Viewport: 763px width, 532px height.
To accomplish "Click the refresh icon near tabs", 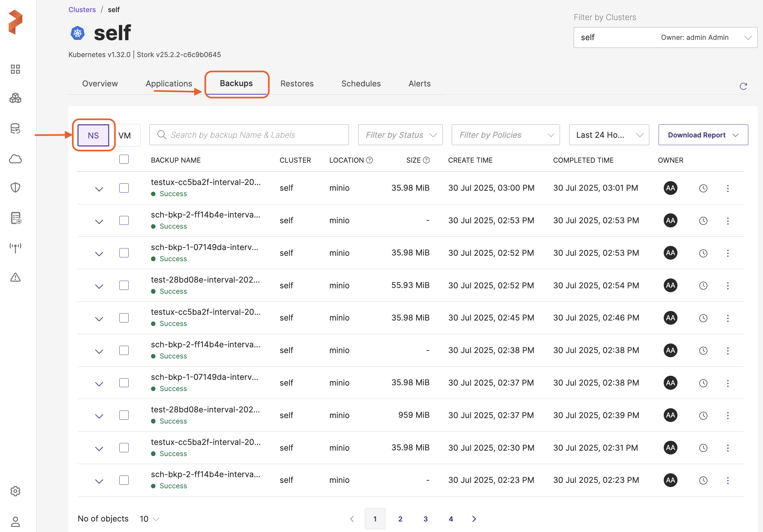I will point(743,86).
